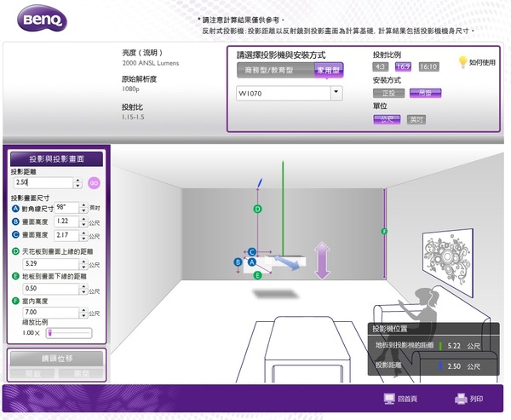Click green marker D in left panel
Image resolution: width=511 pixels, height=420 pixels.
pos(15,251)
